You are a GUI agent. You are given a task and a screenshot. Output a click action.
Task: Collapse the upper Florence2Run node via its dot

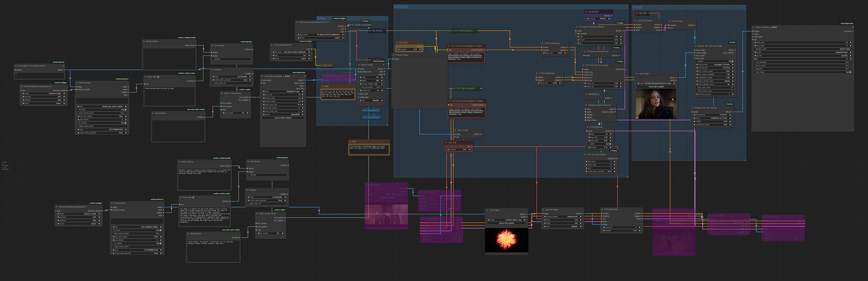click(77, 83)
